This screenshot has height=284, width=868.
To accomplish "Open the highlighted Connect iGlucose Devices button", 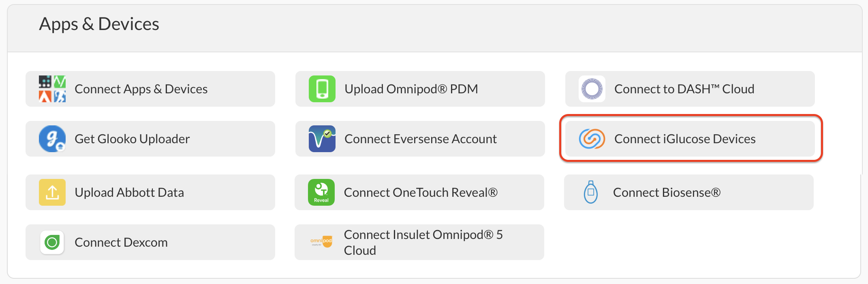I will point(690,139).
